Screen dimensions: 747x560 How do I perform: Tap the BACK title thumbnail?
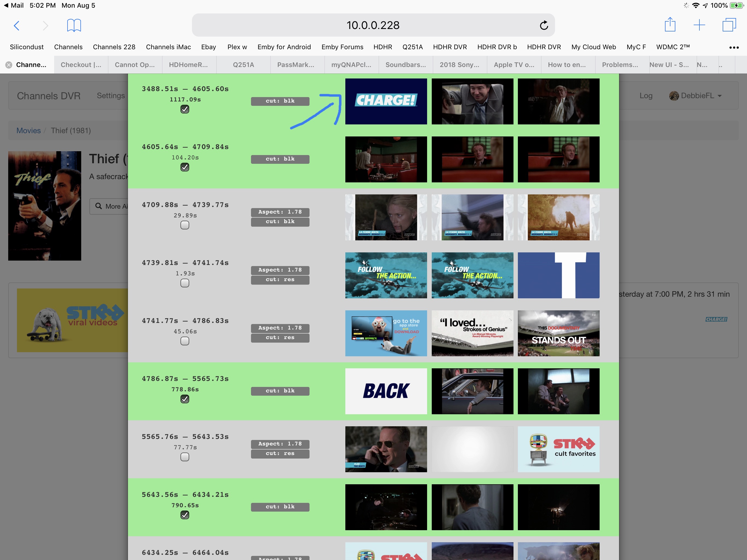386,391
